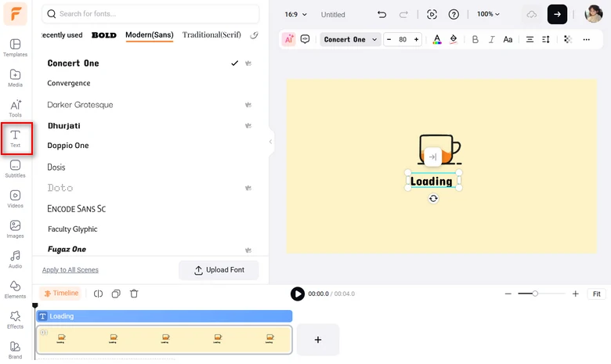
Task: Open the Concert One font dropdown
Action: click(x=350, y=39)
